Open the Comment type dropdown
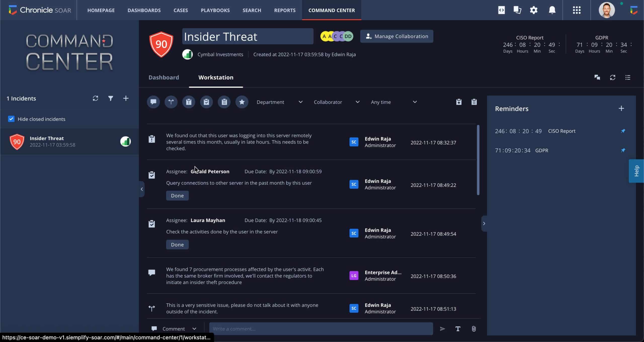 (174, 329)
